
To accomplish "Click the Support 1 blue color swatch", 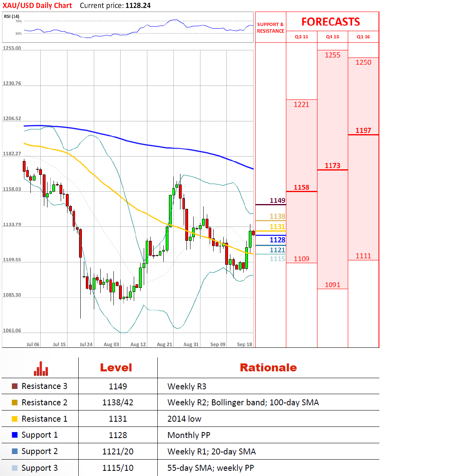I will [14, 435].
